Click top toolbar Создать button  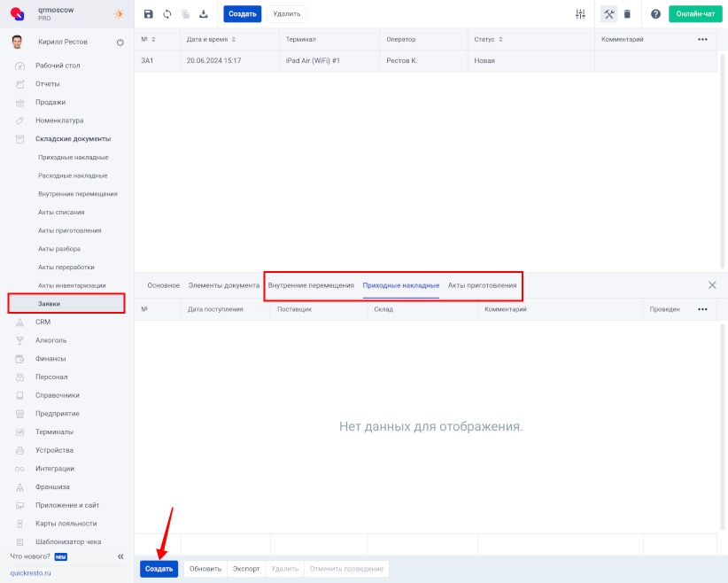click(243, 14)
